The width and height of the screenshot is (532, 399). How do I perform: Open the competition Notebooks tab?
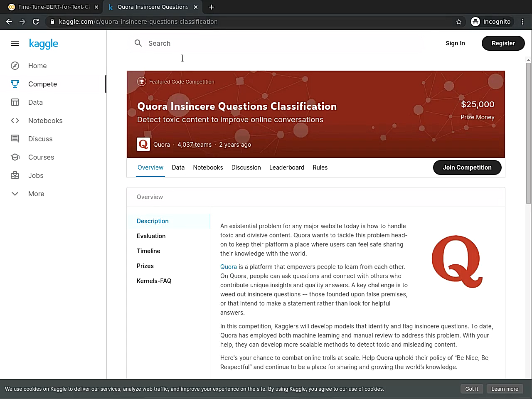click(x=208, y=167)
